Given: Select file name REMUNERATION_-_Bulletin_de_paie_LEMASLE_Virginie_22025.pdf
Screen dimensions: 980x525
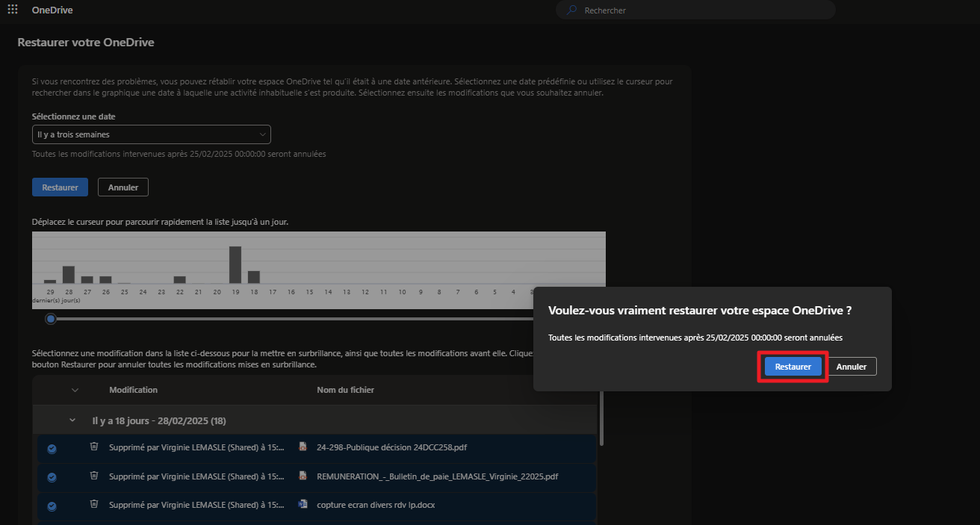Looking at the screenshot, I should [x=438, y=476].
